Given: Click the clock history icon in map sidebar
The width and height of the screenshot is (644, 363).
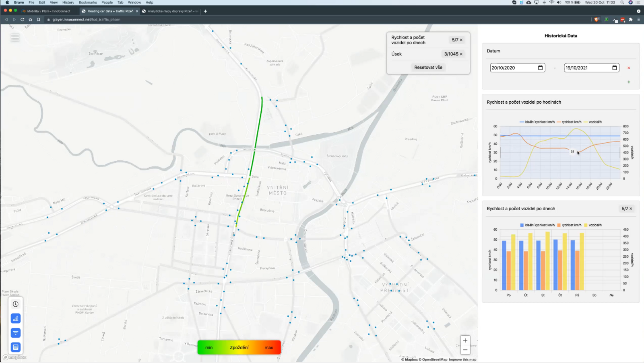Looking at the screenshot, I should click(15, 304).
